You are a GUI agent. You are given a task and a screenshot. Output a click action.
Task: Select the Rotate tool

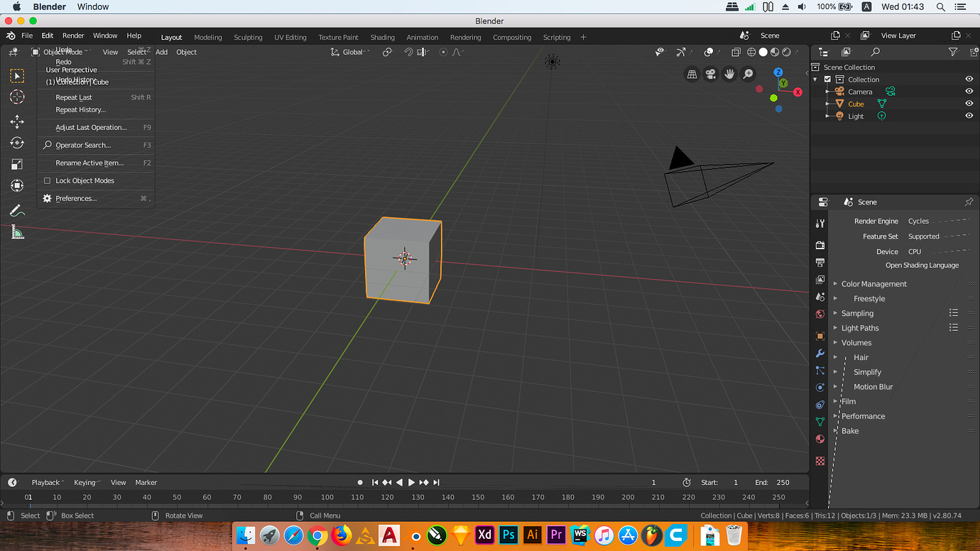17,143
